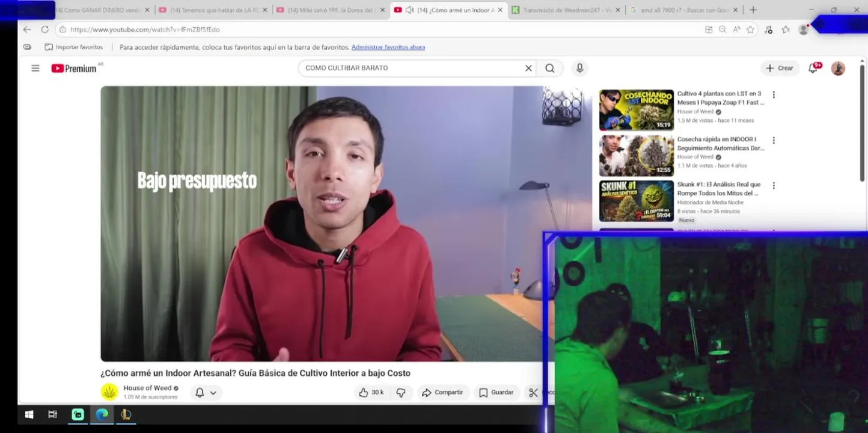868x433 pixels.
Task: Switch to Como GANAR DINERO tab
Action: 99,10
